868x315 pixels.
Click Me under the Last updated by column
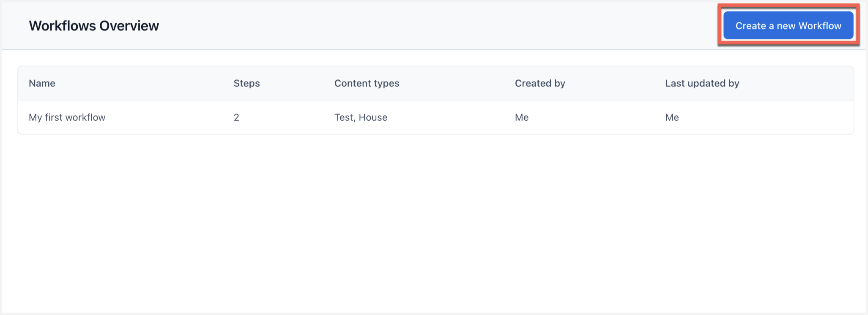point(672,117)
